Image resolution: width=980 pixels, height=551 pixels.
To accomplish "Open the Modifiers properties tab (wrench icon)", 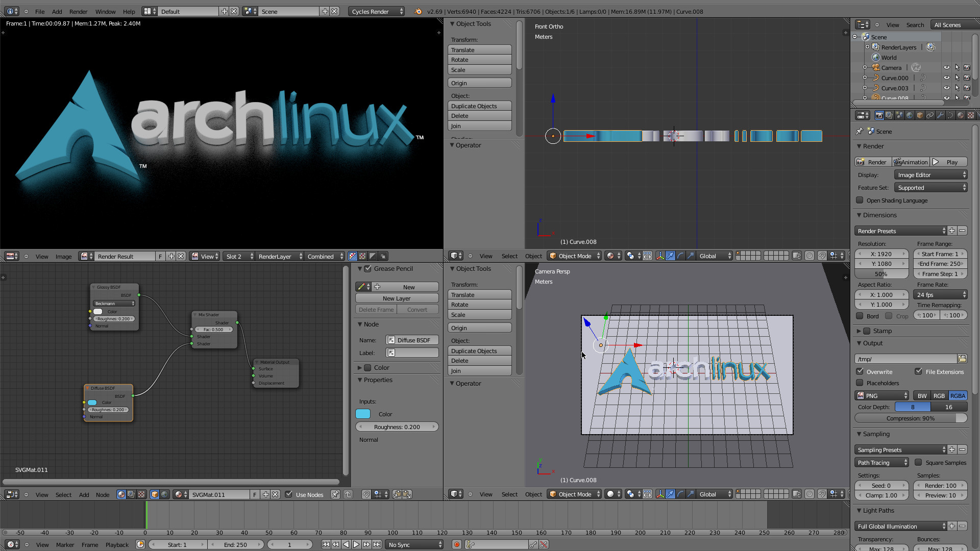I will [940, 115].
